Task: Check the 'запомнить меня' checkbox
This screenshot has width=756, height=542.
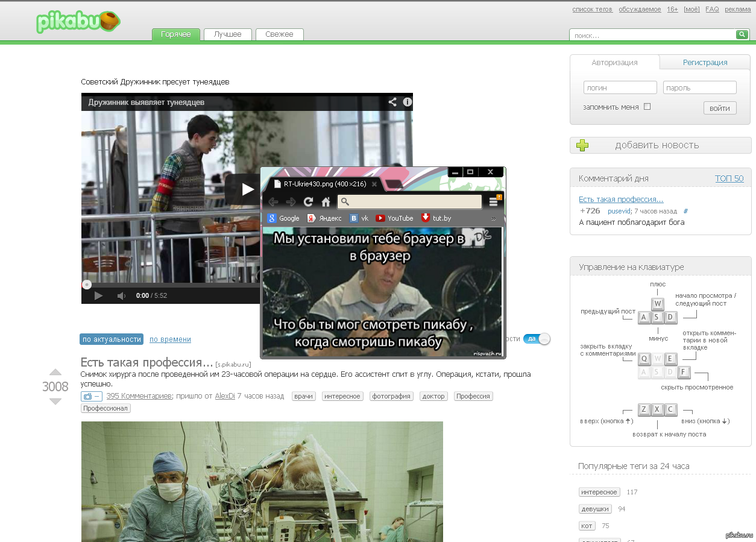Action: click(647, 107)
